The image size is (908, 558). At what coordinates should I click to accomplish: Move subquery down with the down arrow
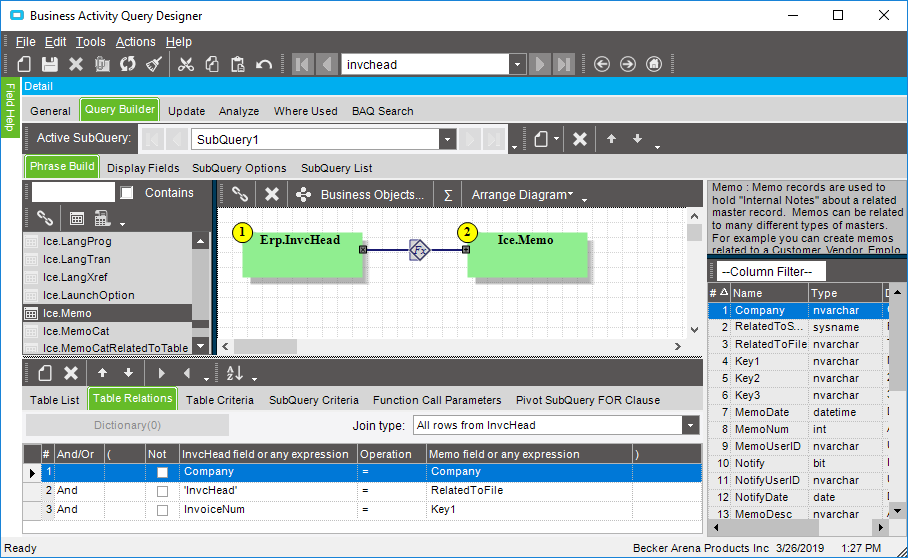click(x=638, y=139)
